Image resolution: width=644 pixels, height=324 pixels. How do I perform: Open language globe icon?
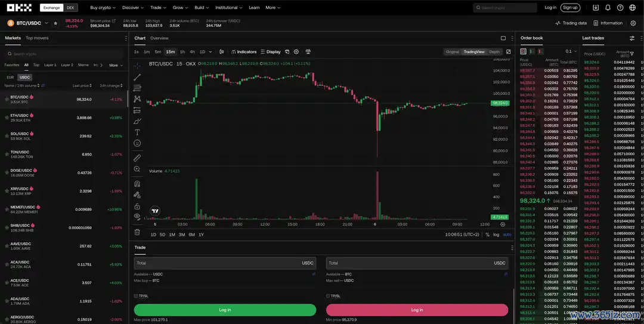point(633,7)
